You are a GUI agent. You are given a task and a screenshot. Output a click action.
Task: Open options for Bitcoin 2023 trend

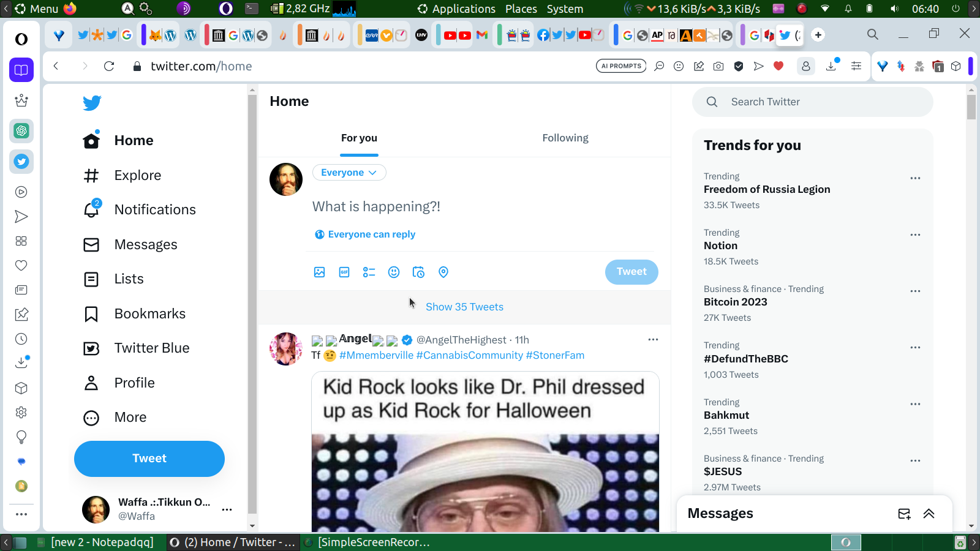point(915,291)
